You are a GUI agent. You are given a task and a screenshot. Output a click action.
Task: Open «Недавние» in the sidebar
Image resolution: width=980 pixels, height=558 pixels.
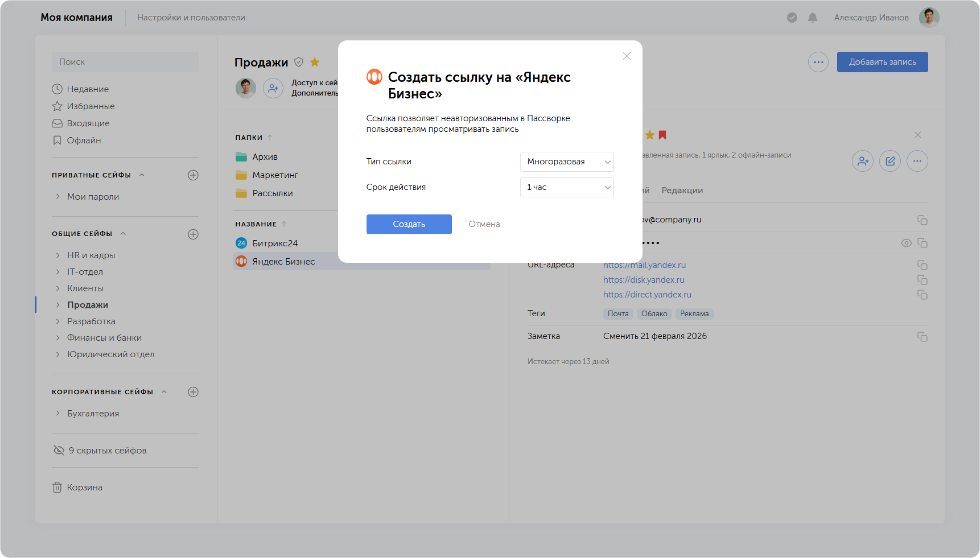click(80, 89)
